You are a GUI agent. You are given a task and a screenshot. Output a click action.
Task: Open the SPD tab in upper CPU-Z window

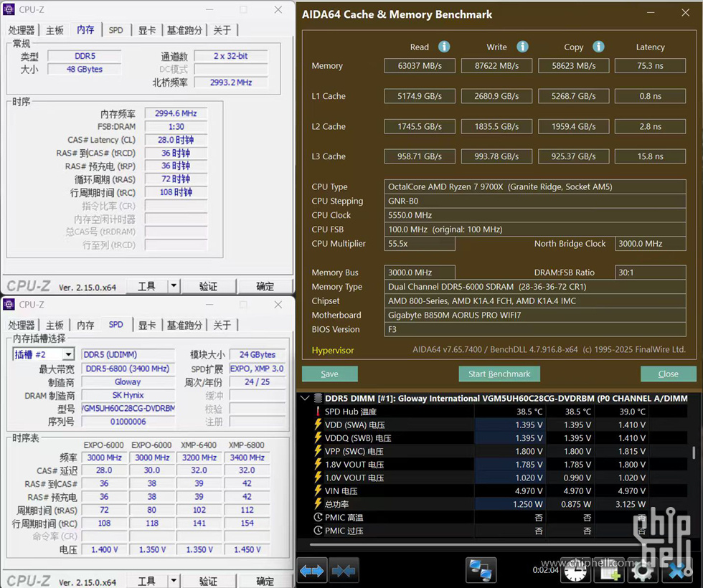(115, 30)
